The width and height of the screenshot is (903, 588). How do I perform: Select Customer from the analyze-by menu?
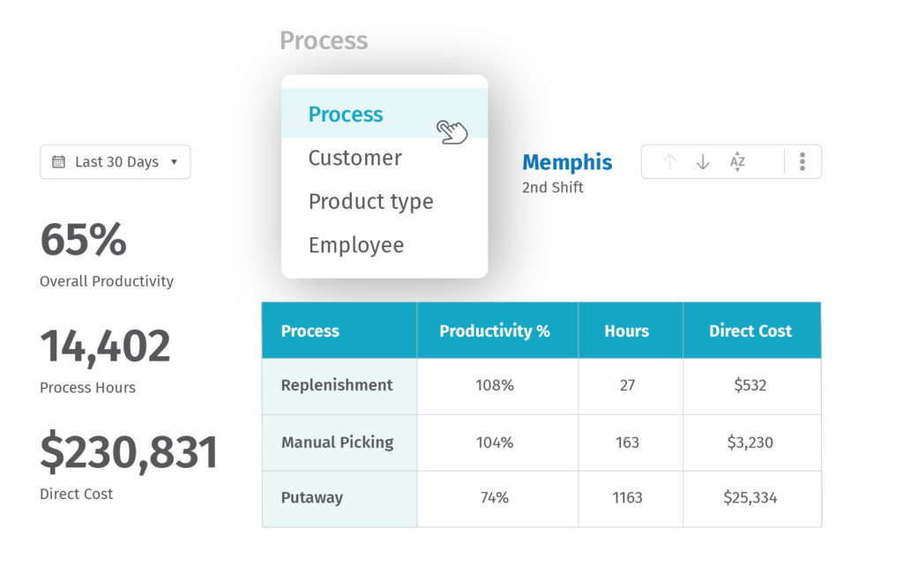[x=354, y=158]
